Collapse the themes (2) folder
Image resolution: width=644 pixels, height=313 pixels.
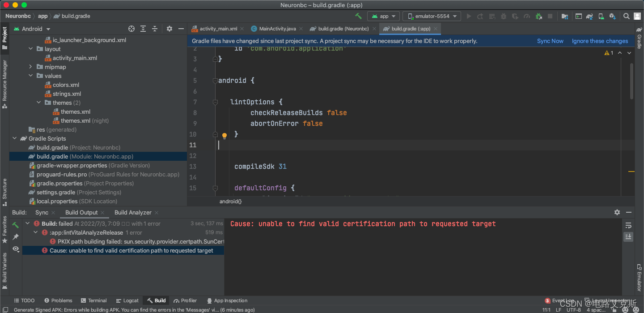click(x=39, y=103)
